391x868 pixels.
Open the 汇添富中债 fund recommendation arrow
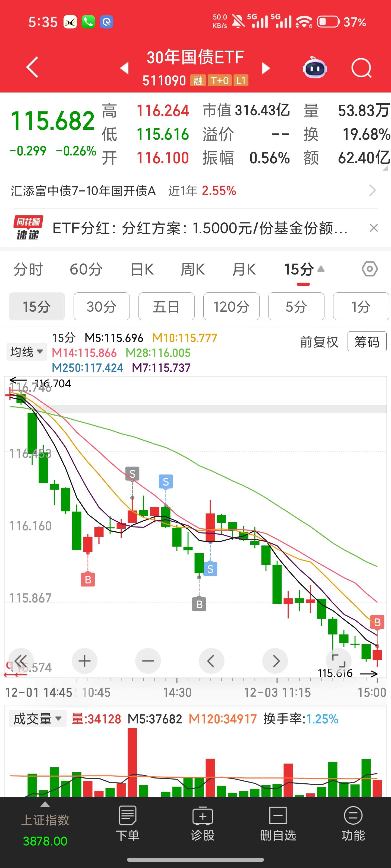[x=373, y=191]
